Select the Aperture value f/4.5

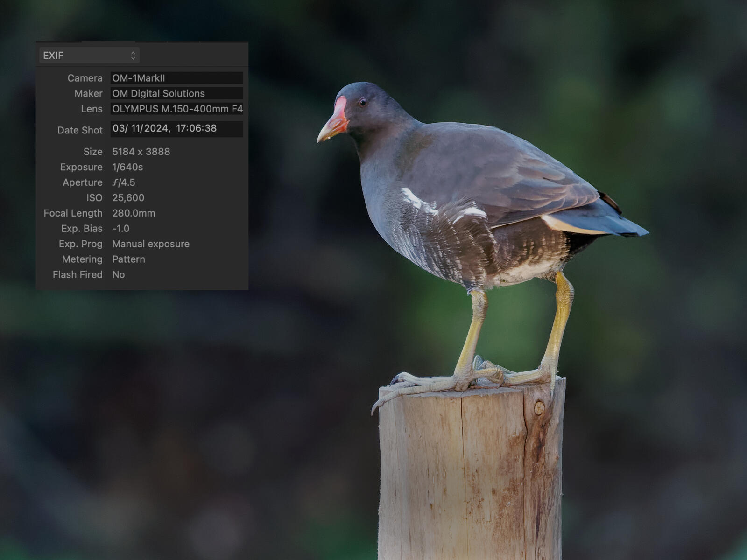coord(124,182)
